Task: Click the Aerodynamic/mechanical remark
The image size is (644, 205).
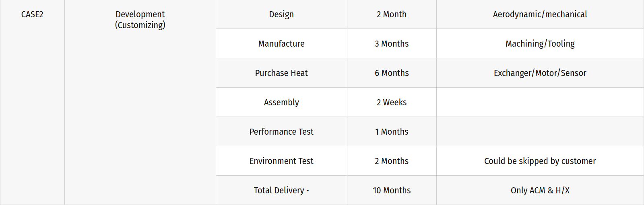Action: [540, 14]
